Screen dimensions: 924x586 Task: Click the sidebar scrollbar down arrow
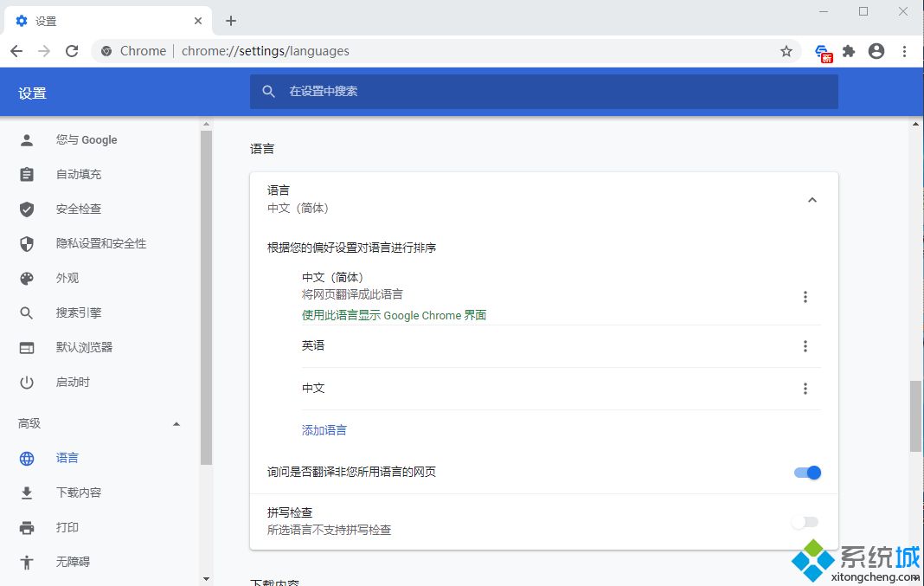click(x=206, y=578)
